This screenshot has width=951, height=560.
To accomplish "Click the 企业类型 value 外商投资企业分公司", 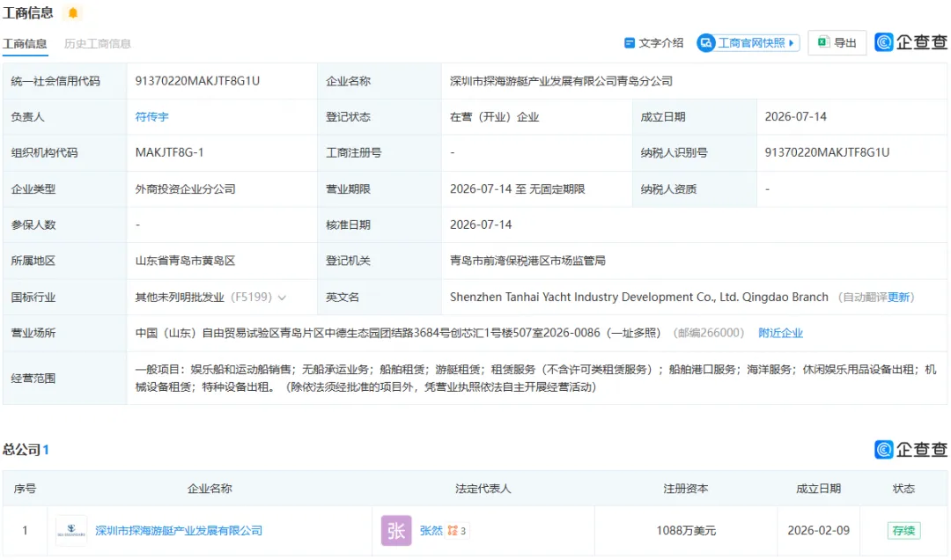I will 186,189.
